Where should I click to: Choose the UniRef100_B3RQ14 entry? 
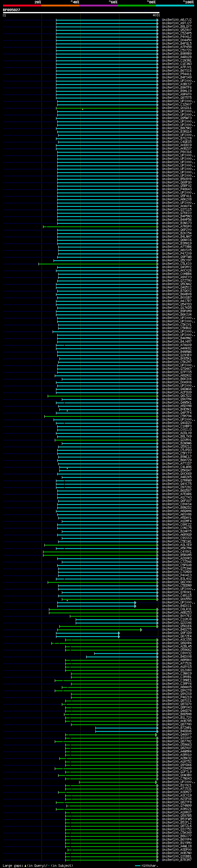[x=177, y=132]
